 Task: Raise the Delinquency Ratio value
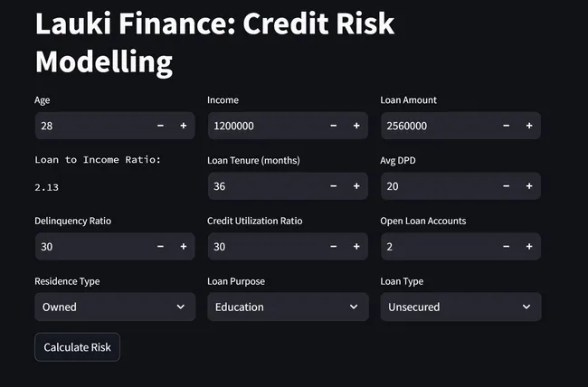tap(184, 246)
